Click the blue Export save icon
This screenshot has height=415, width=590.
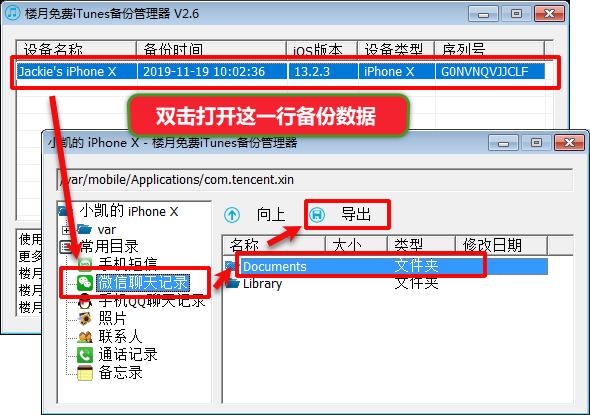point(317,215)
